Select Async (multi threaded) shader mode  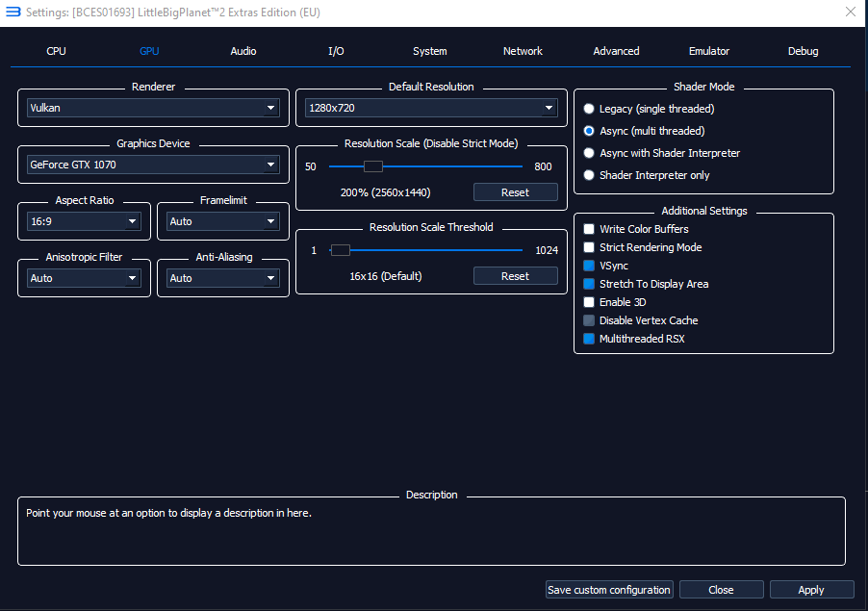645,131
